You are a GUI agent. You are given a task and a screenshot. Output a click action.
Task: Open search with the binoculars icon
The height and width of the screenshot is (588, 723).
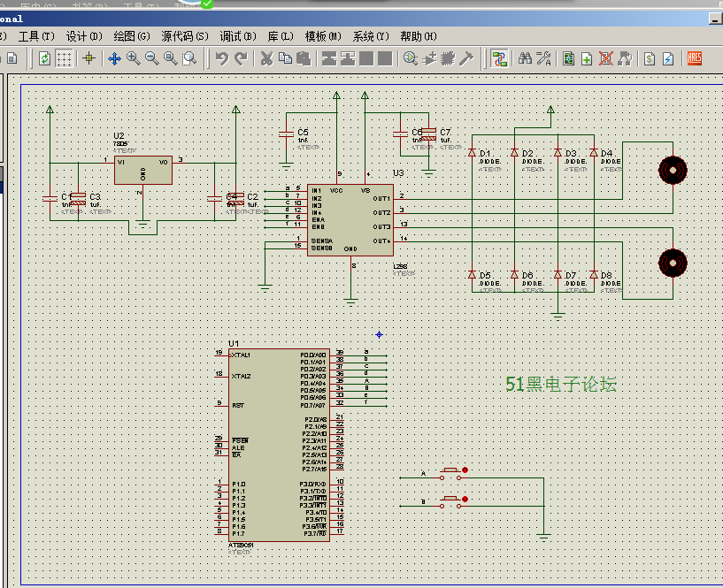point(525,58)
